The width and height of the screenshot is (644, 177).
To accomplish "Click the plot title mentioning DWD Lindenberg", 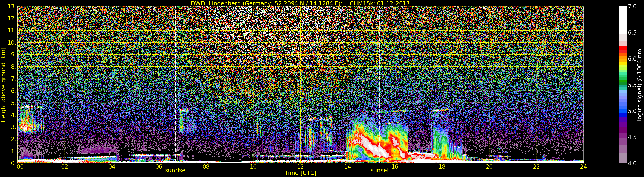I will [300, 3].
